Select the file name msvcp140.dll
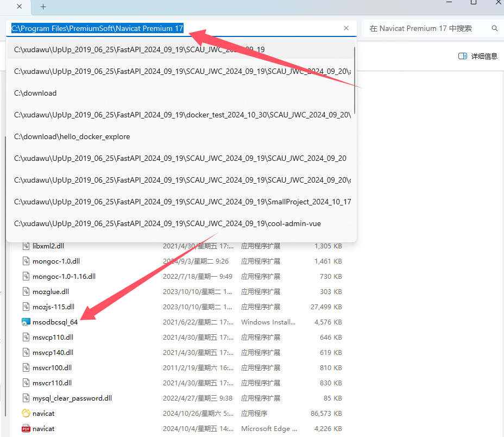The height and width of the screenshot is (437, 504). point(53,352)
